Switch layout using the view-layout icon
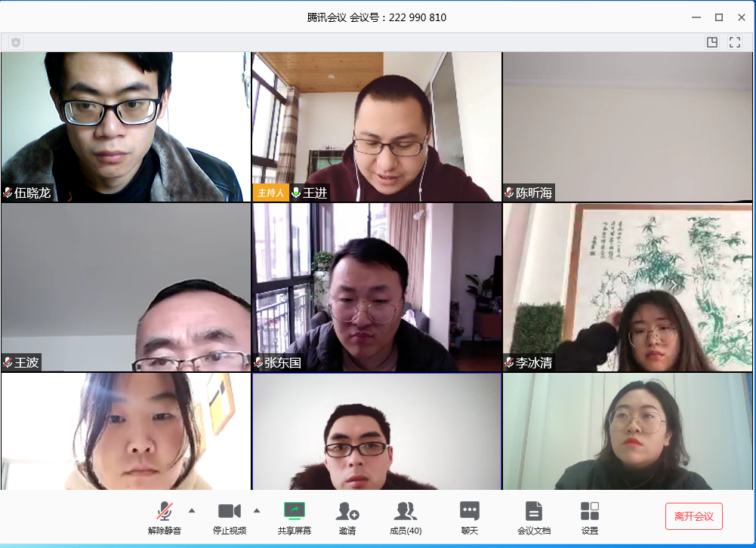The image size is (756, 548). [x=712, y=42]
